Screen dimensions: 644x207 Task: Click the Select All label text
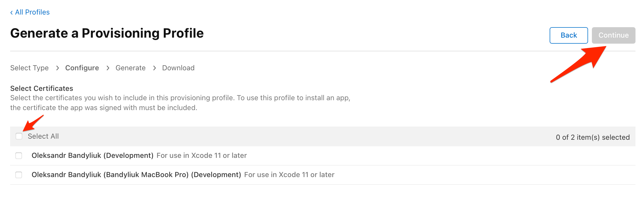pos(43,136)
